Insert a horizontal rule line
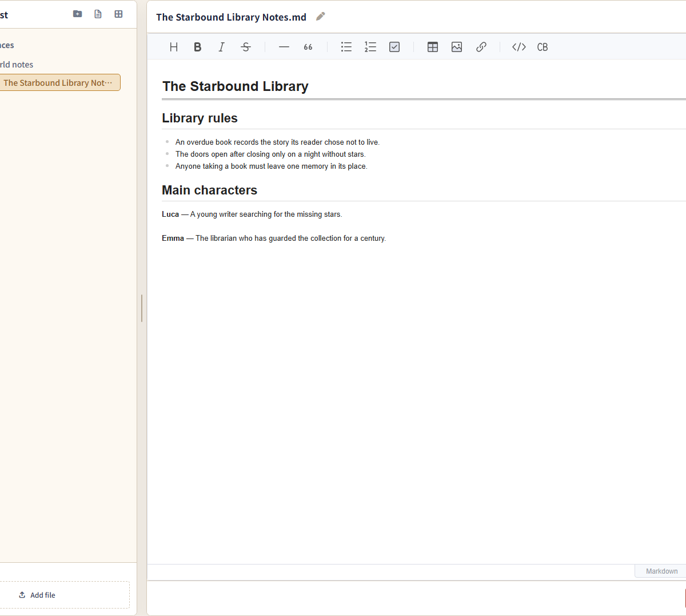Image resolution: width=686 pixels, height=616 pixels. [x=284, y=47]
